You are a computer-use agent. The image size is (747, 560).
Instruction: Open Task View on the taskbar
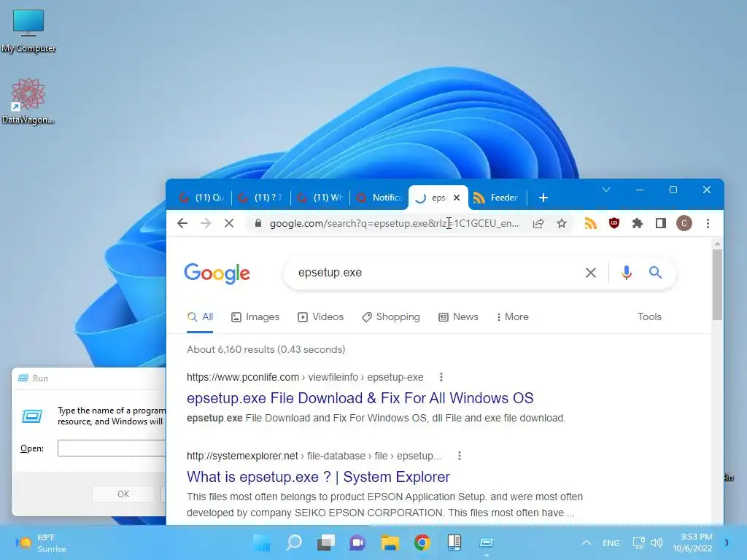[326, 542]
